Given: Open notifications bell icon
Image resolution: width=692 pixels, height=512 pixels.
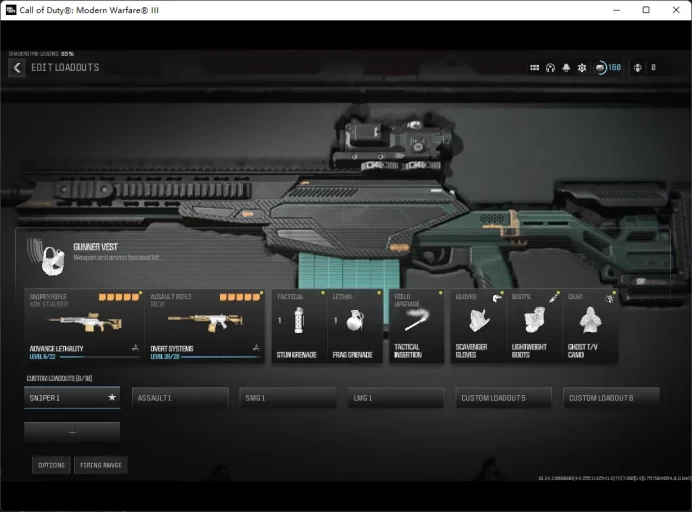Looking at the screenshot, I should [x=566, y=68].
